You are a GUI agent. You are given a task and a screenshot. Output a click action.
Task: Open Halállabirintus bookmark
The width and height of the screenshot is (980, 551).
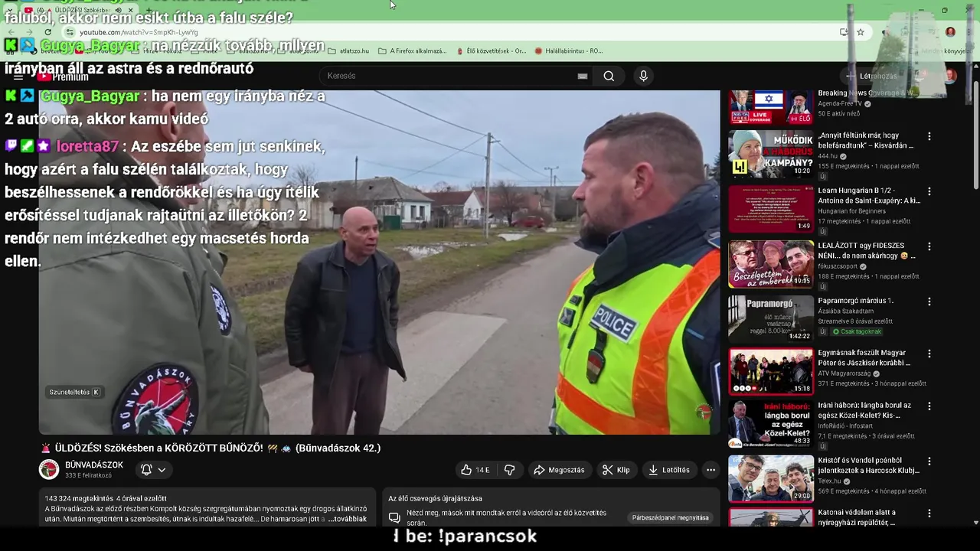[x=568, y=51]
